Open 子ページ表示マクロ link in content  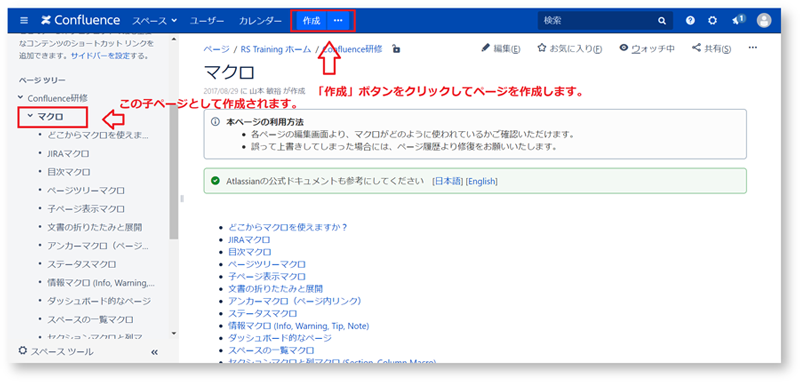click(267, 276)
